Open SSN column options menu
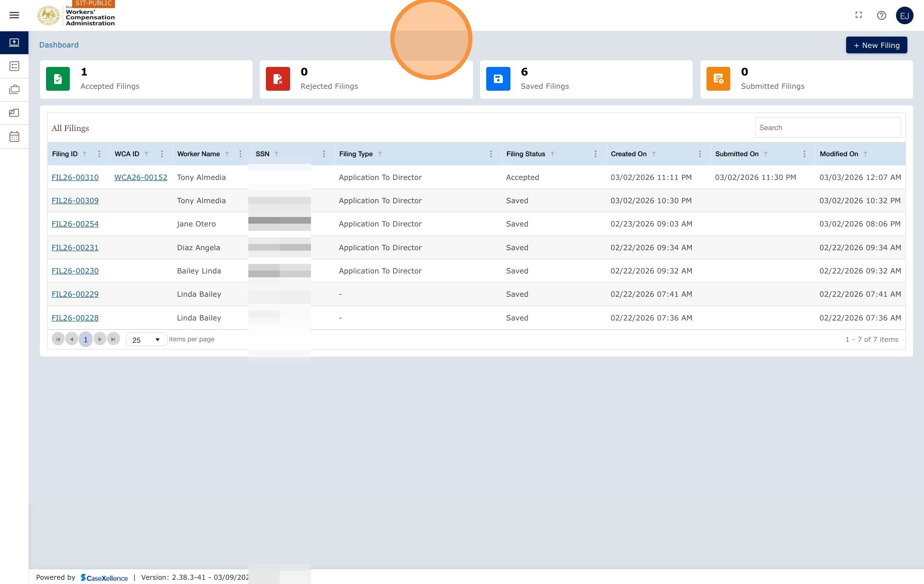 324,154
